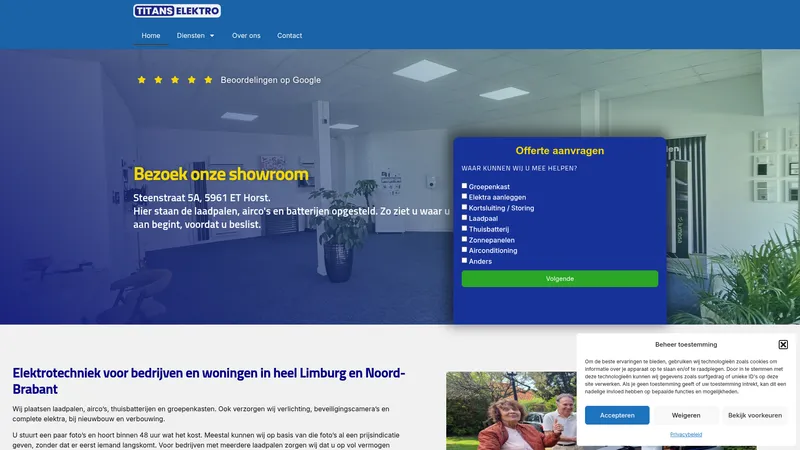Open the Contact menu item
Screen dimensions: 800x450
[289, 36]
